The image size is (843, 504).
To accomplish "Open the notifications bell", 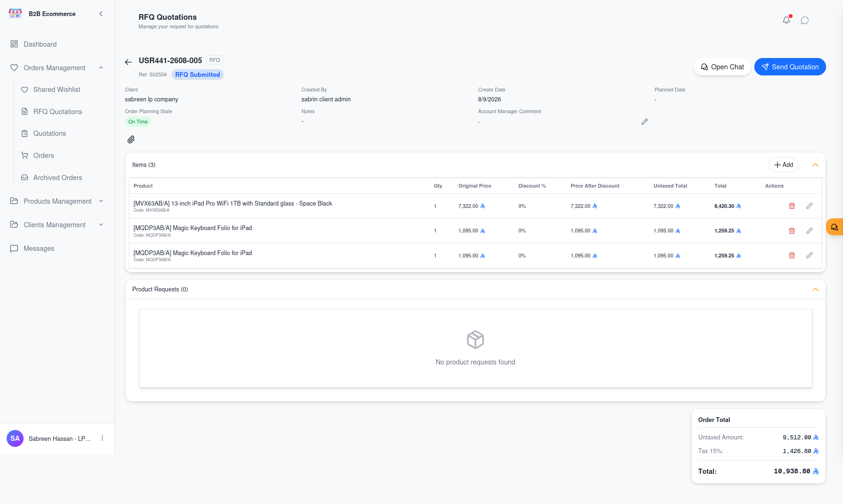I will pyautogui.click(x=786, y=20).
